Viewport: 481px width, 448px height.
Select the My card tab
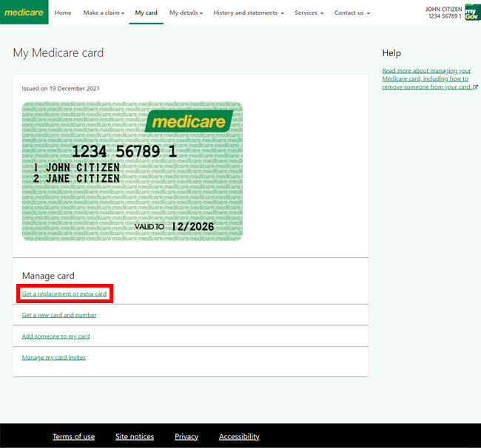(x=146, y=13)
